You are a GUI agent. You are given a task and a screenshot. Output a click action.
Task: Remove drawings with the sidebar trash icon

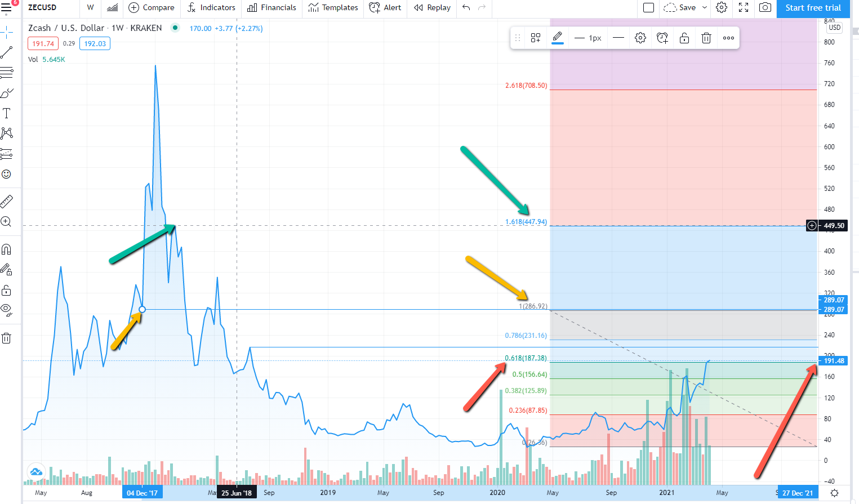click(x=7, y=338)
